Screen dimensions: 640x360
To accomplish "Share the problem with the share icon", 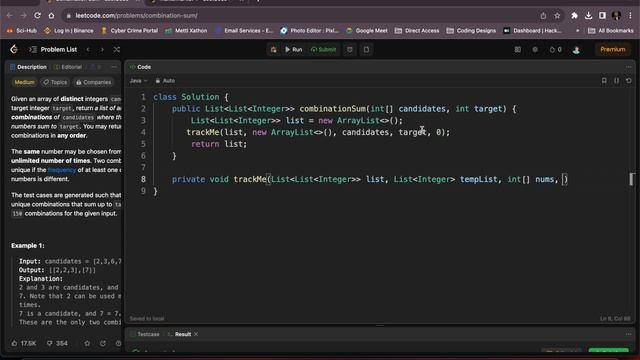I will click(x=103, y=343).
